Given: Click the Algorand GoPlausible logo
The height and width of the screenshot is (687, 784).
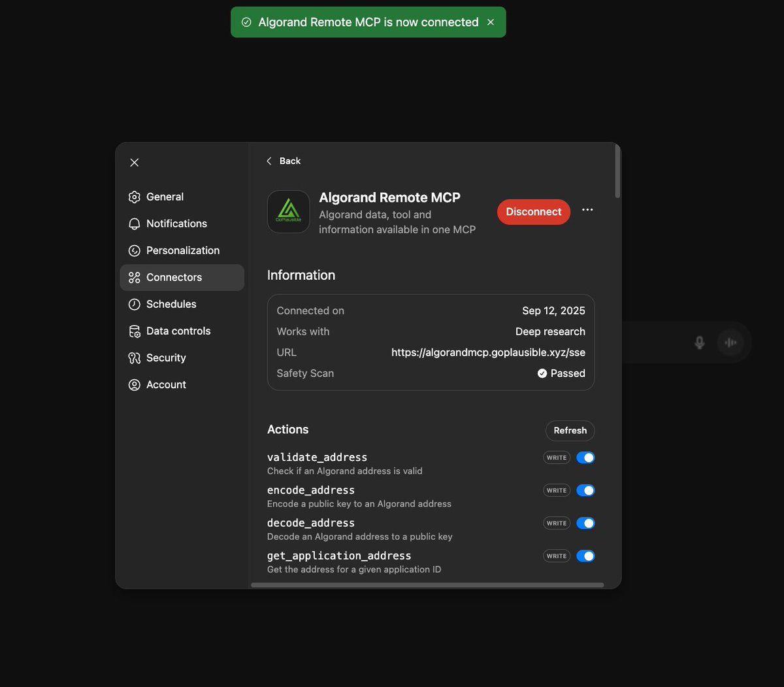Looking at the screenshot, I should tap(288, 212).
